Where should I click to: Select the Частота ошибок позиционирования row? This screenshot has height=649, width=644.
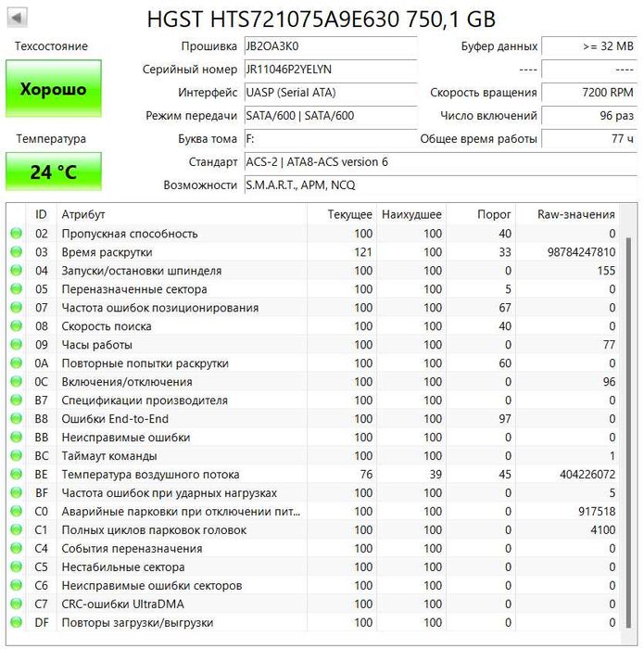point(313,308)
